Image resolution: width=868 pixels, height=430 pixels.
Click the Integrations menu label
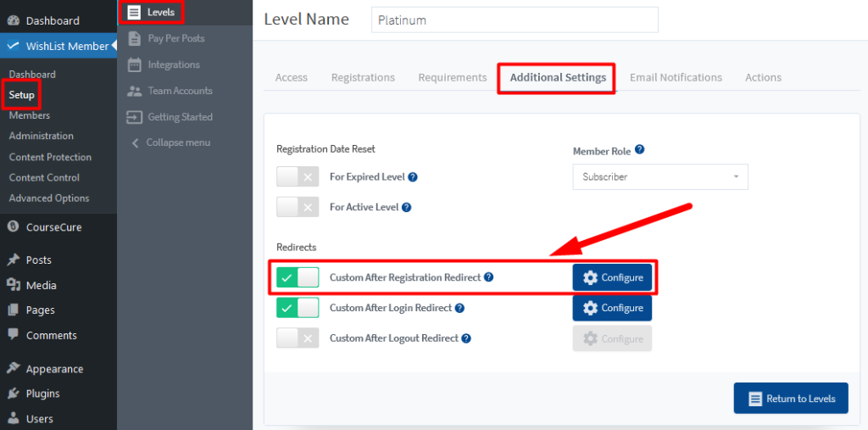click(x=174, y=64)
